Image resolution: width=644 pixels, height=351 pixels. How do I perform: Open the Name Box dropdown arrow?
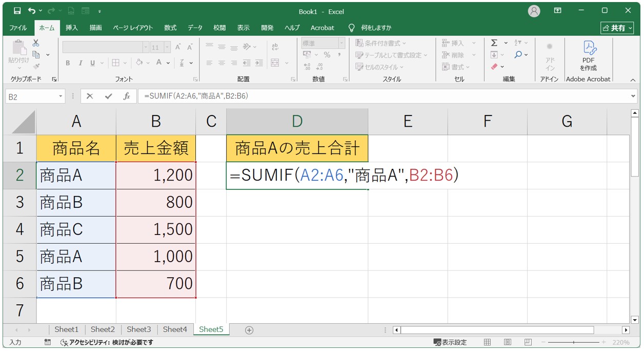point(61,96)
